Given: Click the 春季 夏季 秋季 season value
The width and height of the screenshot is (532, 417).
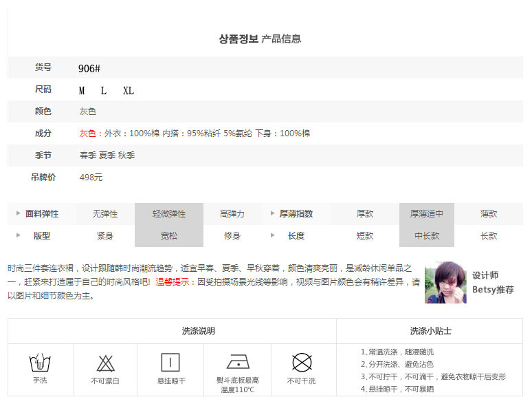Looking at the screenshot, I should [107, 156].
